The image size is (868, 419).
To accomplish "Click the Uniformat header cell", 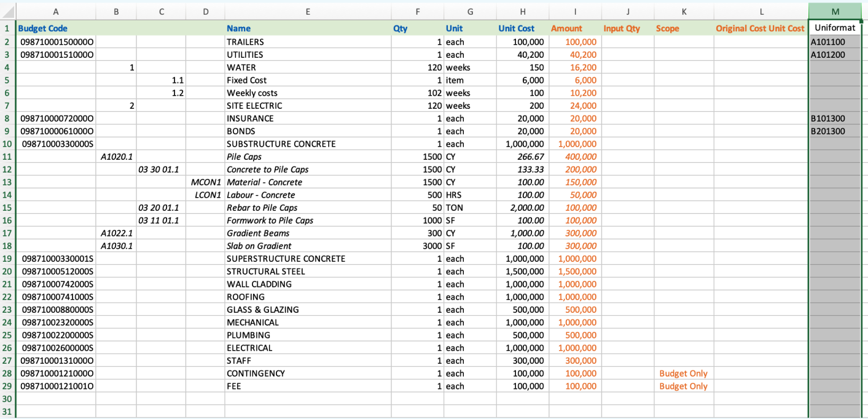I will (x=835, y=28).
